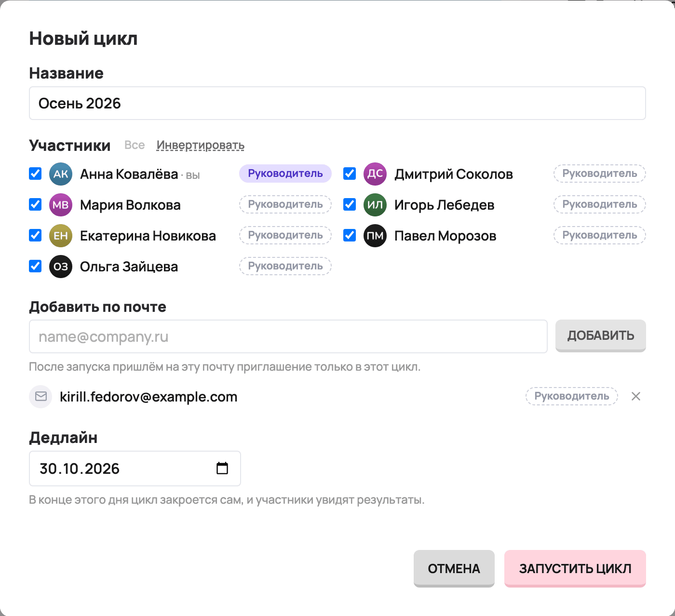
Task: Mark Мария Волкова as Руководитель
Action: pyautogui.click(x=285, y=204)
